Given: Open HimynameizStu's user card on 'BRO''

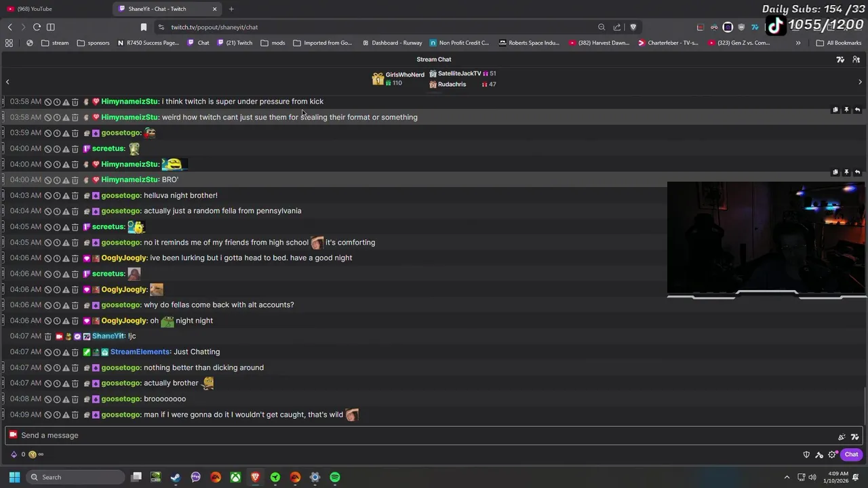Looking at the screenshot, I should point(130,180).
